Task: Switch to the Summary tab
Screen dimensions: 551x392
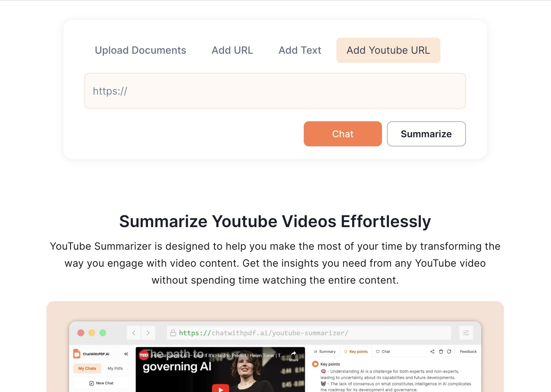Action: (325, 352)
